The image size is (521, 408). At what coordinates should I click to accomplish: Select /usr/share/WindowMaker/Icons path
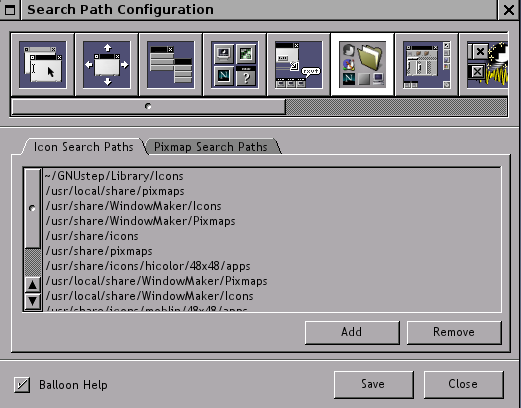tap(272, 206)
